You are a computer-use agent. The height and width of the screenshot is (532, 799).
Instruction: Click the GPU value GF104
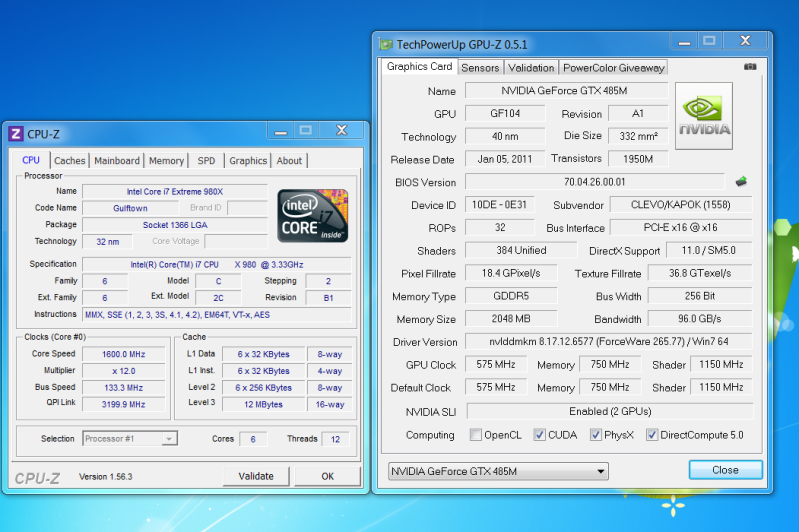[505, 114]
